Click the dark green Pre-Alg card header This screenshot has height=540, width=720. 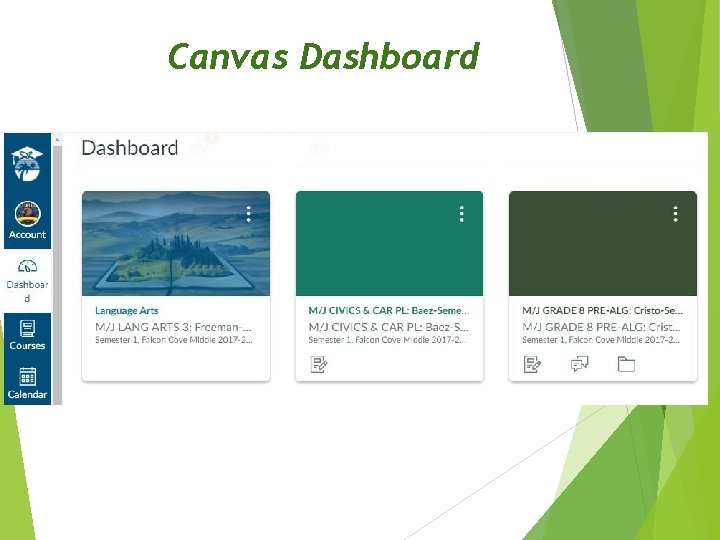coord(603,243)
